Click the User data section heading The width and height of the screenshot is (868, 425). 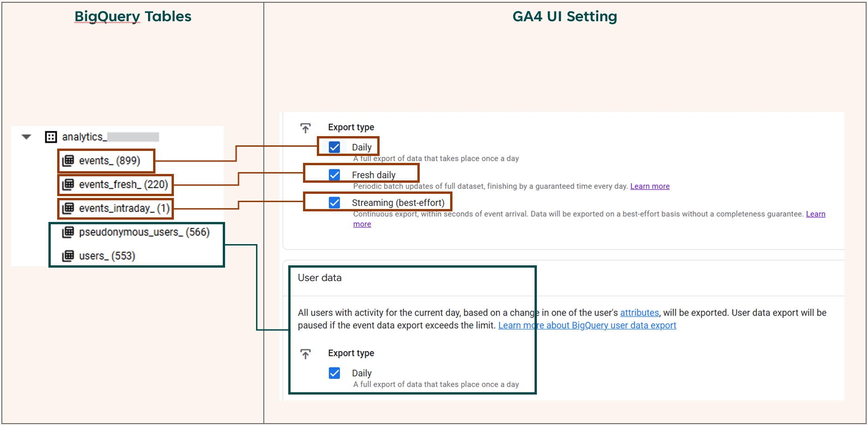(320, 278)
